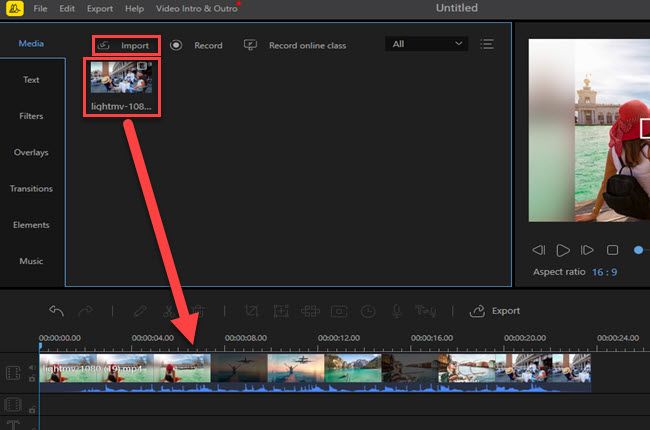Click Record online class label

(307, 45)
